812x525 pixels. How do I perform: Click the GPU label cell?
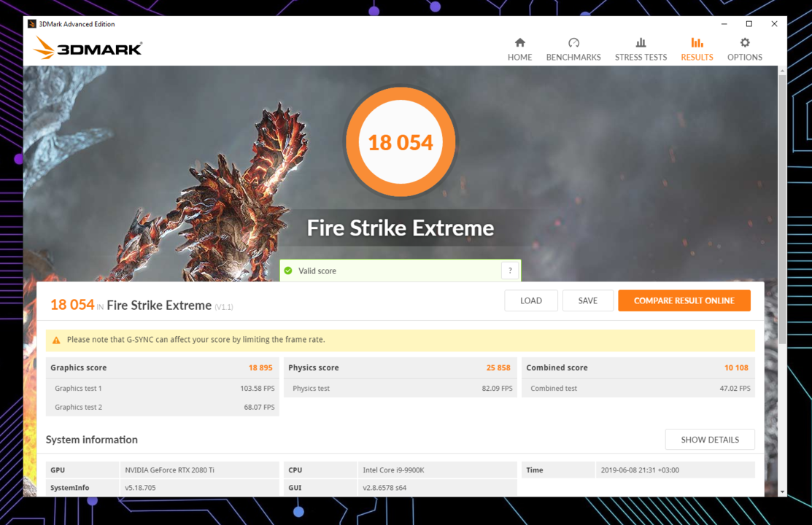(82, 470)
